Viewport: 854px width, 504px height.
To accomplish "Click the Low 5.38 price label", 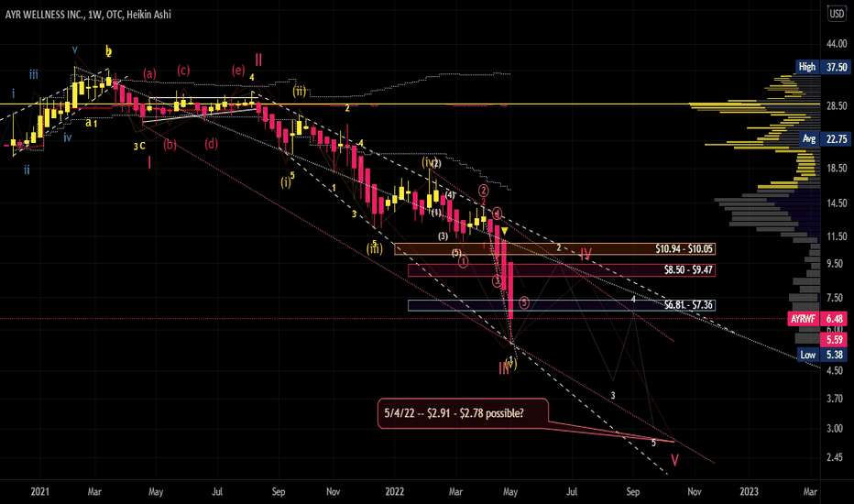I will [x=823, y=355].
